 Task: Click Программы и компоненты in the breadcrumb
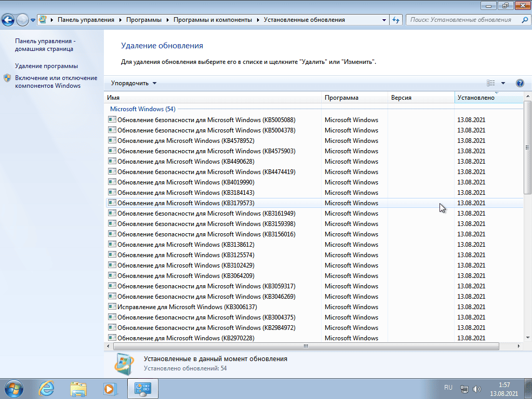pyautogui.click(x=212, y=20)
